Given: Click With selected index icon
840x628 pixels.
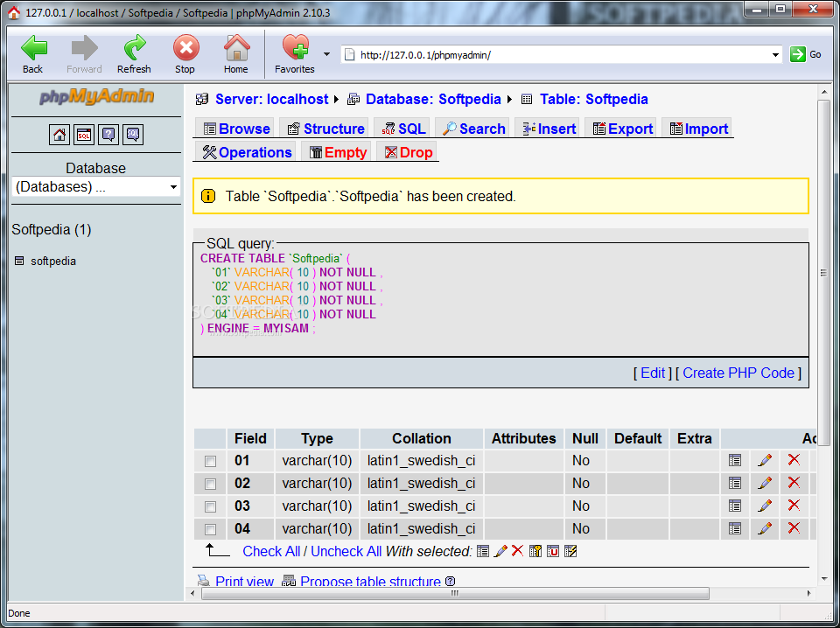Looking at the screenshot, I should point(570,551).
